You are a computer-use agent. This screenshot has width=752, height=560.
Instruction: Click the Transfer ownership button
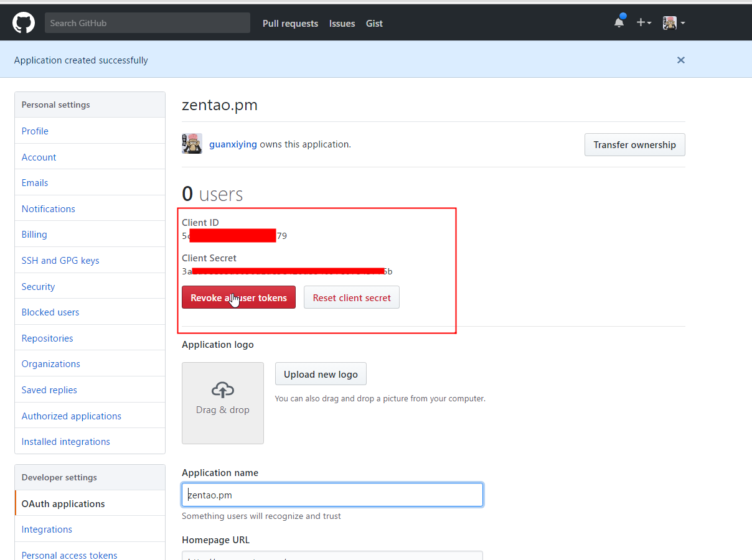[x=634, y=145]
